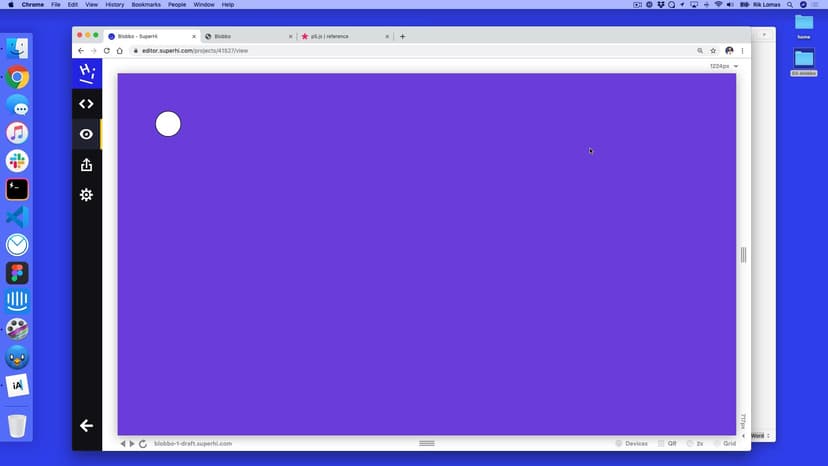Open the blobbo-1-draft.superhi.com link

193,443
